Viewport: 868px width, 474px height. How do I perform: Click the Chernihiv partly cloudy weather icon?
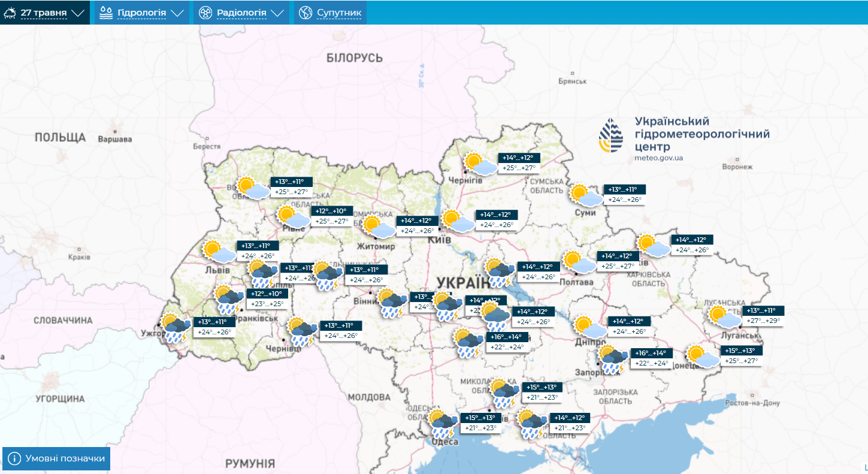(x=481, y=163)
